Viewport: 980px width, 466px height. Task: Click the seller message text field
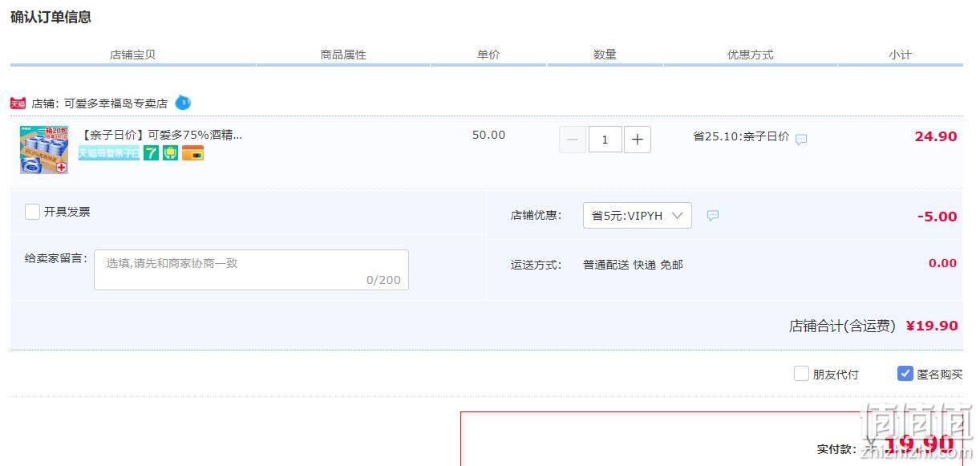251,269
